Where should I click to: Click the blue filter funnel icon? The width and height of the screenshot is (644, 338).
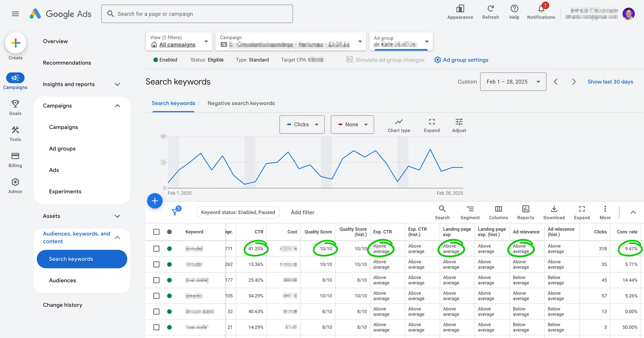tap(175, 212)
